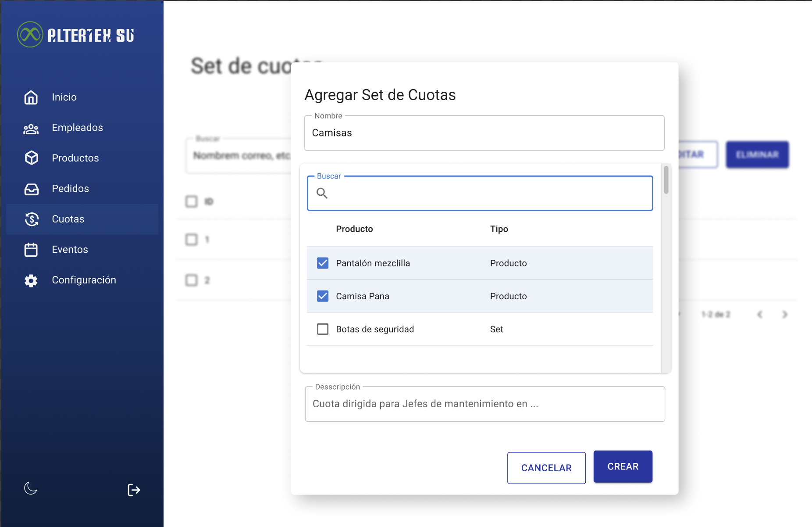Uncheck Camisa Pana checkbox

323,296
